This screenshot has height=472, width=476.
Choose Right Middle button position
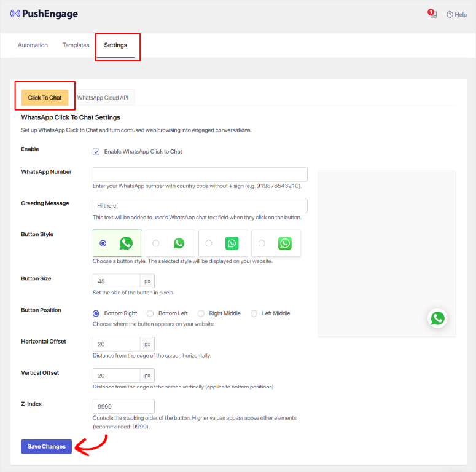coord(201,313)
